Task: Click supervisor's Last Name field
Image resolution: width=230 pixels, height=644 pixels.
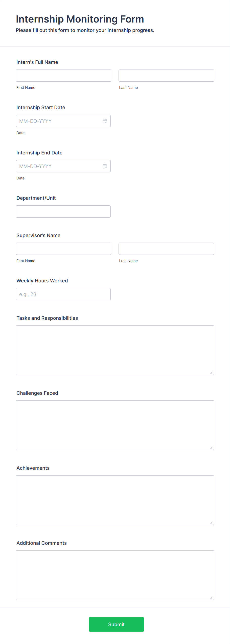Action: (166, 249)
